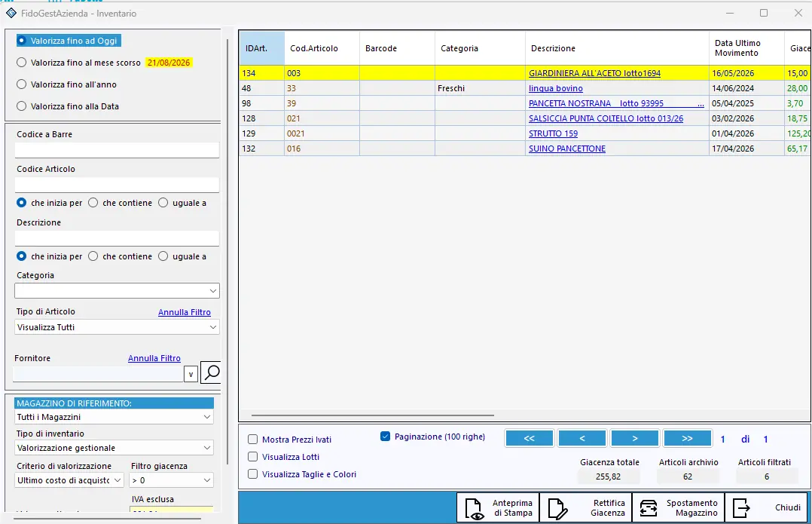Click Annulla Filtro link for Fornitore
Viewport: 812px width, 524px height.
[154, 358]
